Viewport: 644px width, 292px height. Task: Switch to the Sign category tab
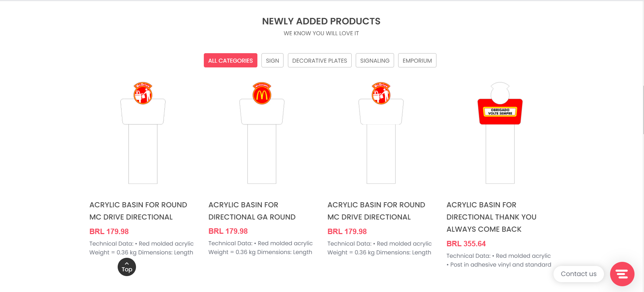coord(272,61)
